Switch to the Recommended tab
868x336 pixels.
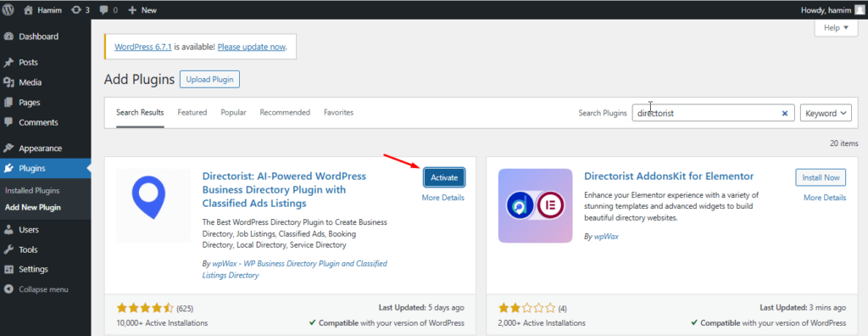tap(285, 113)
